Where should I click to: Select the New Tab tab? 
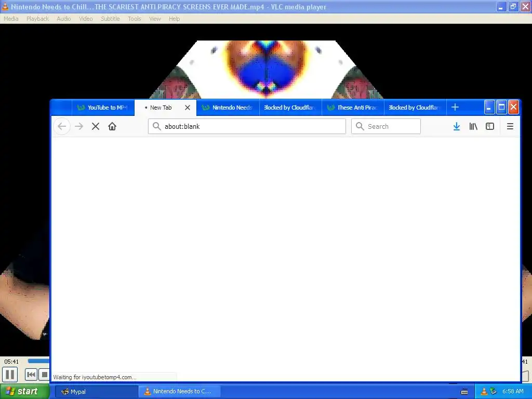click(x=166, y=108)
